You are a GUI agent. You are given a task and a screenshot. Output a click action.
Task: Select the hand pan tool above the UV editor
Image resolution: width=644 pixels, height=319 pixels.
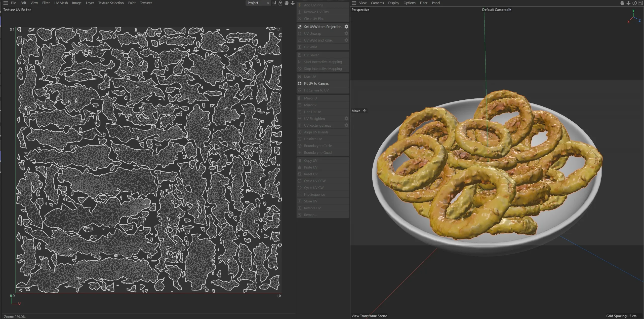coord(286,3)
